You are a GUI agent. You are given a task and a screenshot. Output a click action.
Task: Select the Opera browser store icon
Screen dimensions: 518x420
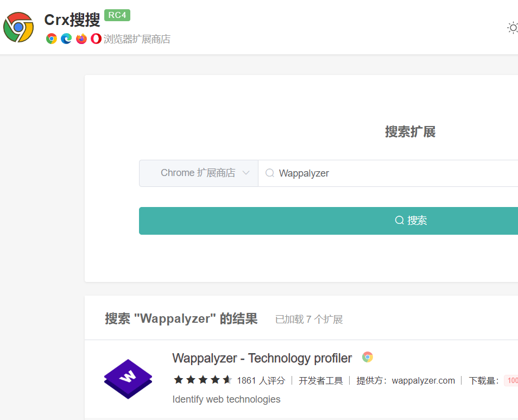(x=96, y=39)
